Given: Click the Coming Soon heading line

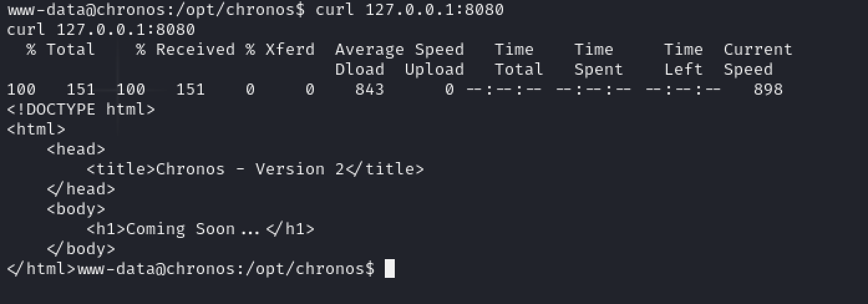Looking at the screenshot, I should coord(200,229).
